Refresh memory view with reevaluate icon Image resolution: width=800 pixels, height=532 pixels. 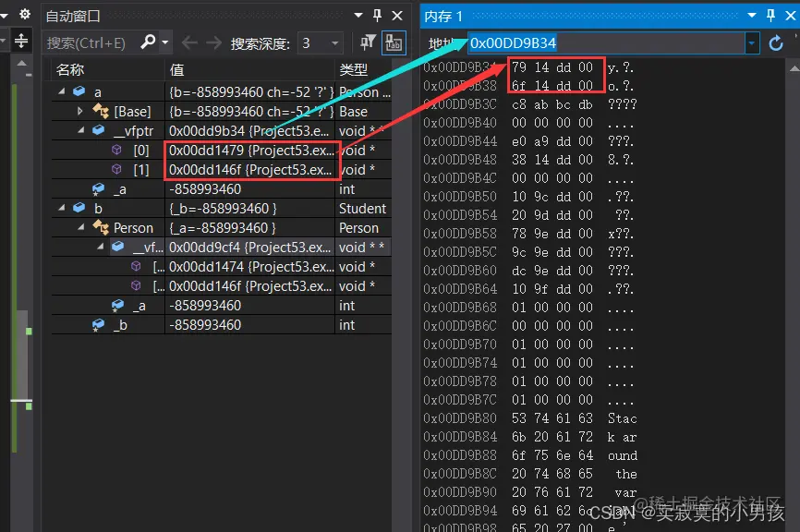coord(776,43)
